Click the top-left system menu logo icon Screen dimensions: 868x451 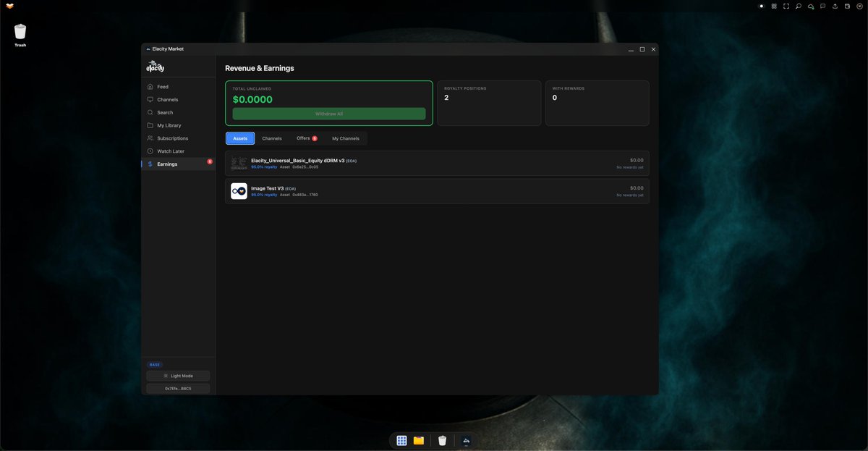click(x=9, y=6)
